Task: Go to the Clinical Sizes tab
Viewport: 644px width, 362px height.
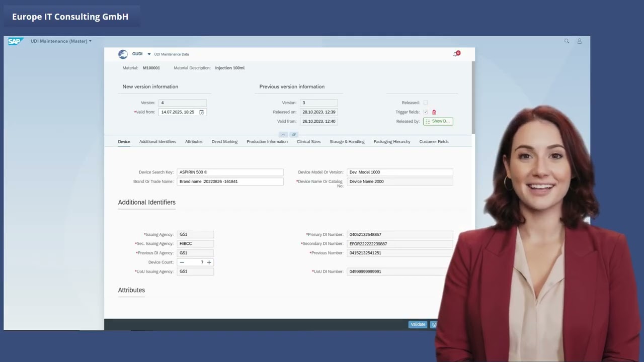Action: [308, 142]
